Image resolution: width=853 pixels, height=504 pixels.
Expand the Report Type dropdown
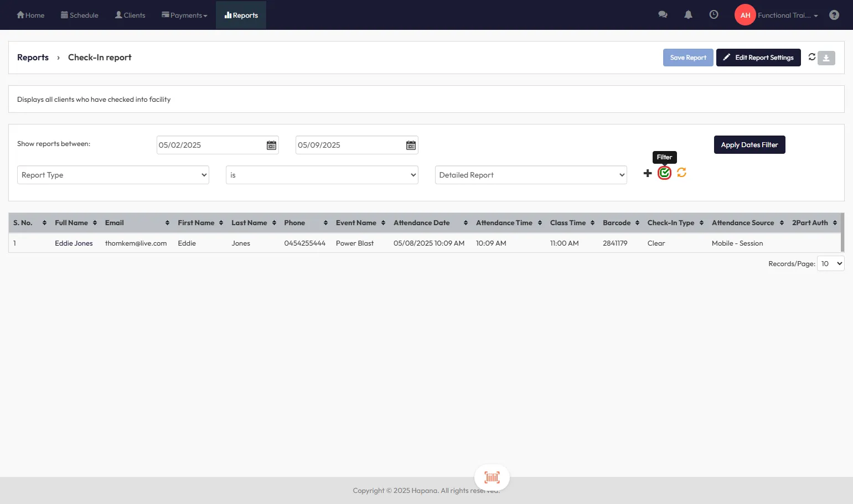[x=113, y=175]
